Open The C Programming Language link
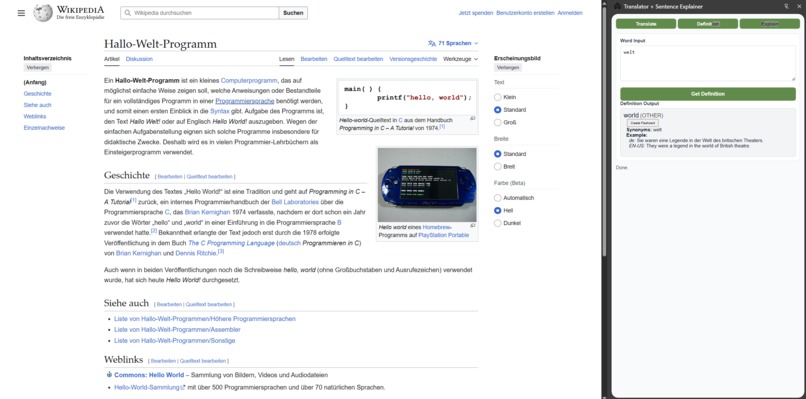The width and height of the screenshot is (806, 399). [x=231, y=243]
